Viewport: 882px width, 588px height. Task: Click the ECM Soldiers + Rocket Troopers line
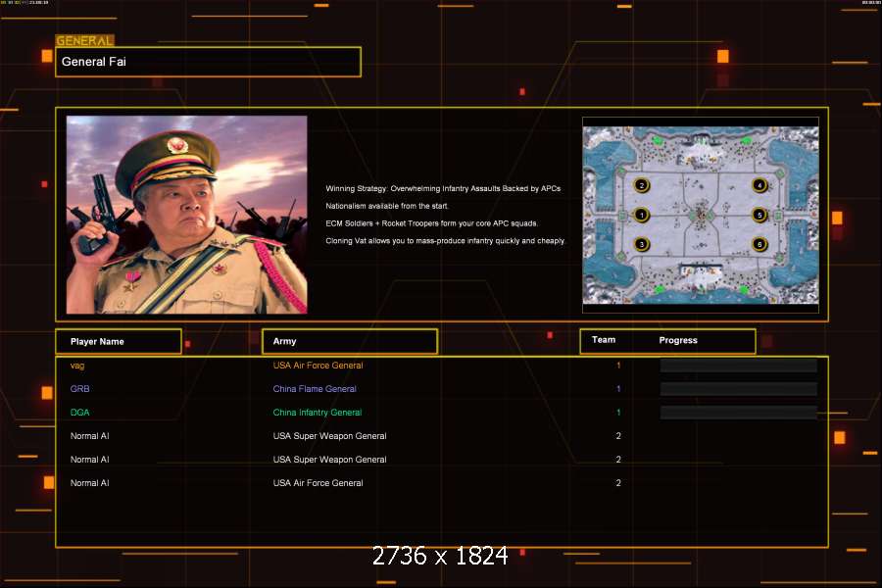pos(431,223)
